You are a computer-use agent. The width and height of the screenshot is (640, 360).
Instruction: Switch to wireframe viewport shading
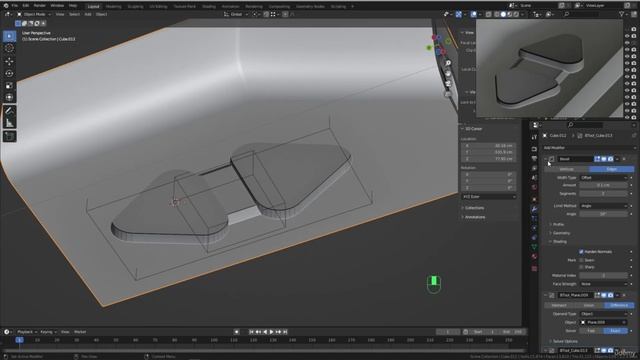497,14
